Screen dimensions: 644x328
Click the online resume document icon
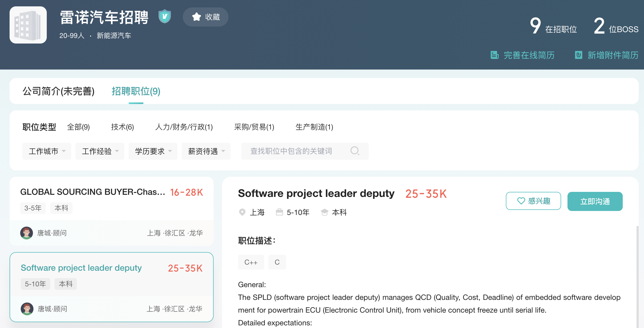click(x=494, y=55)
